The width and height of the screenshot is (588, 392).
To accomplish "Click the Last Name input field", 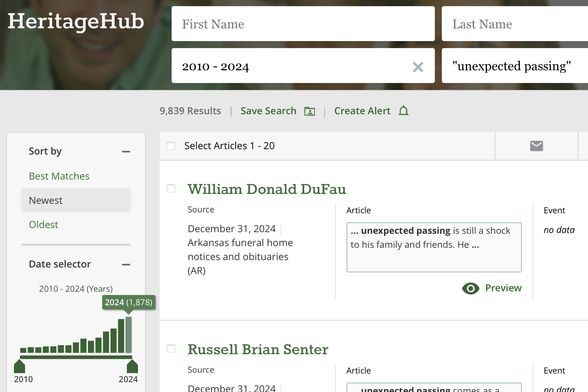I will click(515, 24).
